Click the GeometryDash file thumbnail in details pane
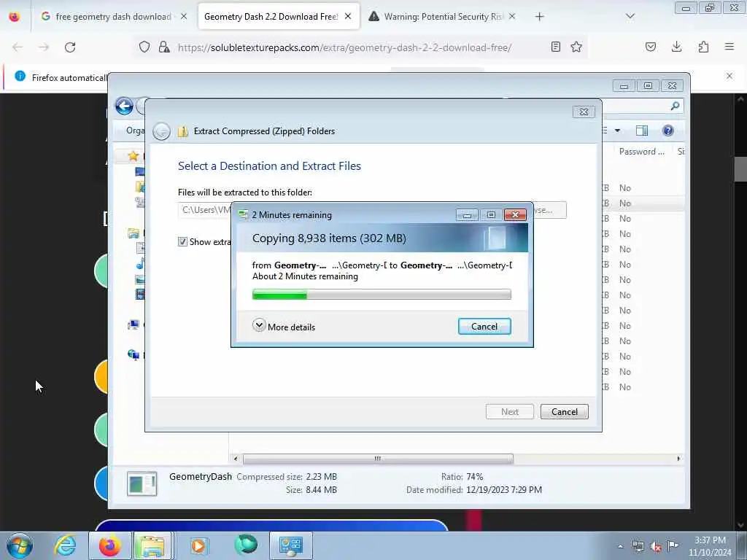Screen dimensions: 747x560 tap(142, 484)
